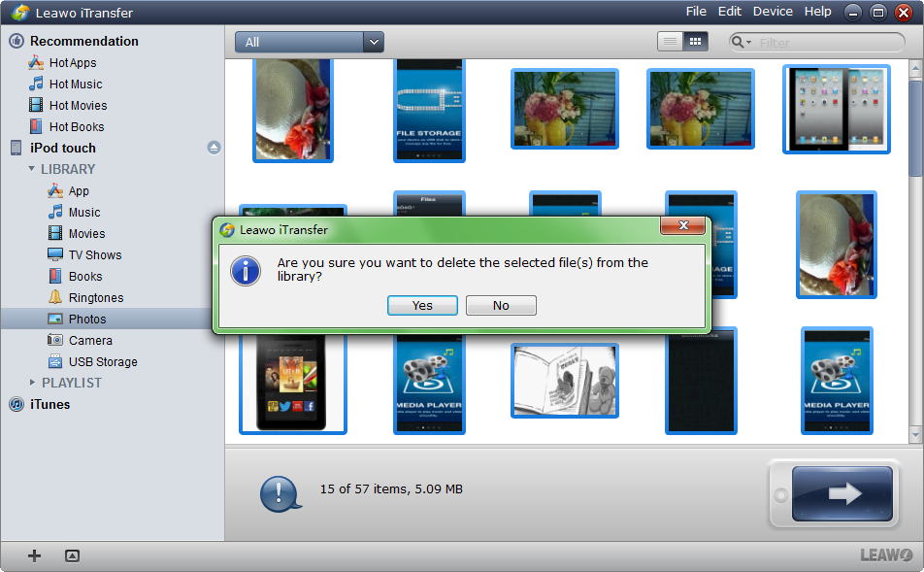Click the Hot Music note icon
924x572 pixels.
click(36, 84)
